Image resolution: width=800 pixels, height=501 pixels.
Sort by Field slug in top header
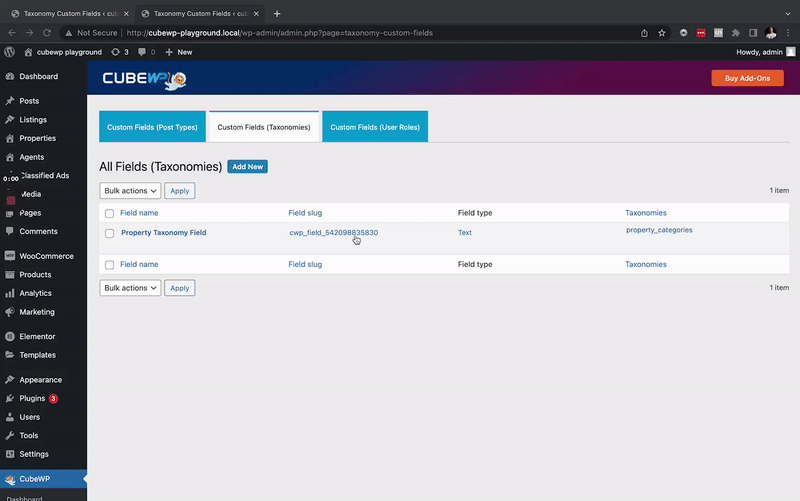click(x=305, y=213)
